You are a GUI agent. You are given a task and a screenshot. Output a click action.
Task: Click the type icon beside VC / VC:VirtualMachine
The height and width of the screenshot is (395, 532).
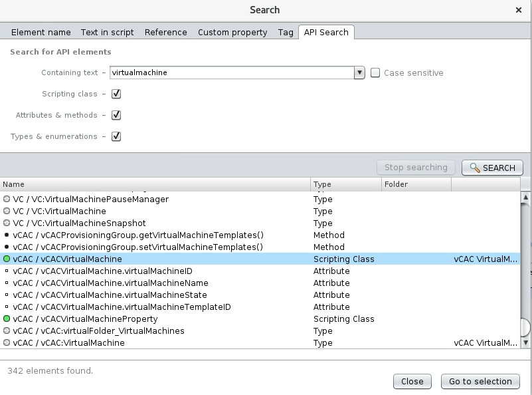pos(7,211)
